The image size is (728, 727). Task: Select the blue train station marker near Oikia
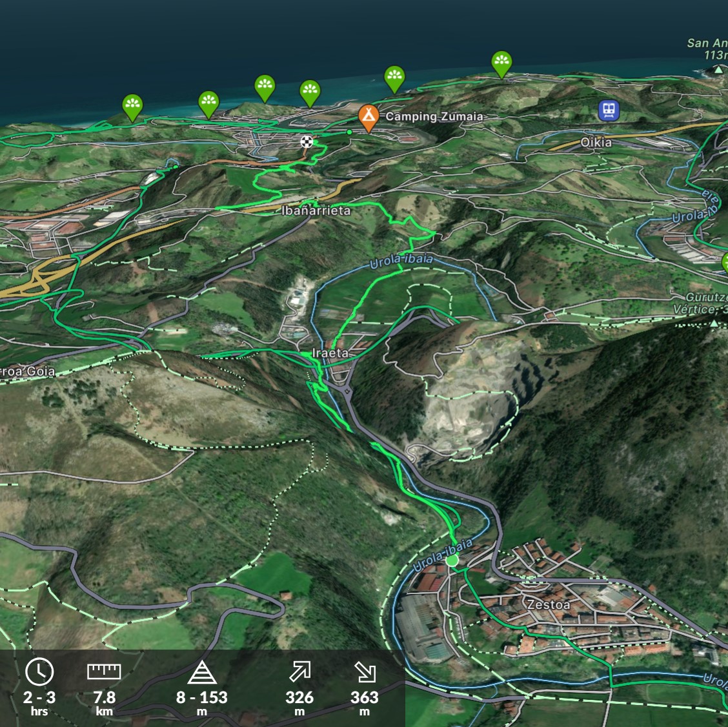608,110
